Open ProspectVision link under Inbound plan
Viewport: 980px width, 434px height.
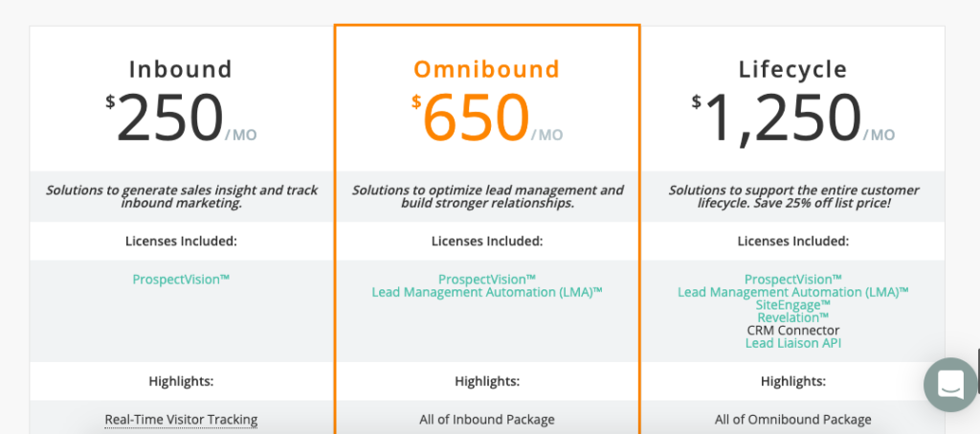click(181, 280)
